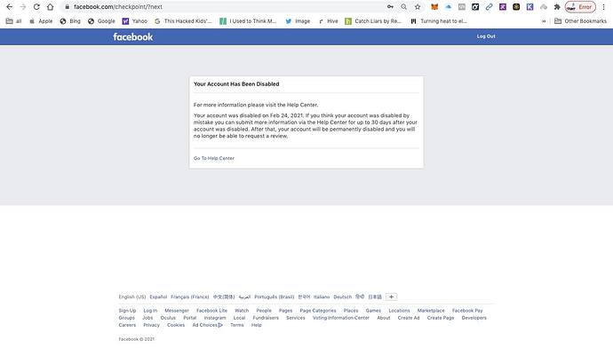Open the Fundraisers footer link

coord(266,318)
